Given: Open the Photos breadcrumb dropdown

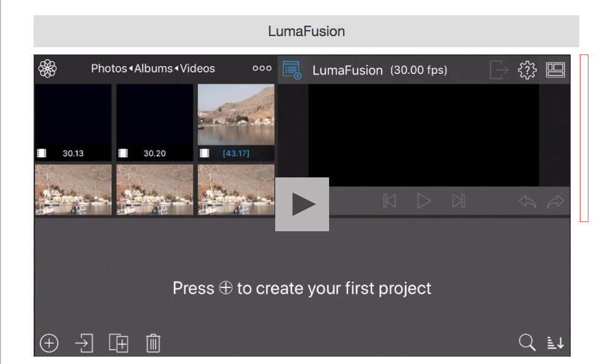Looking at the screenshot, I should [x=109, y=69].
